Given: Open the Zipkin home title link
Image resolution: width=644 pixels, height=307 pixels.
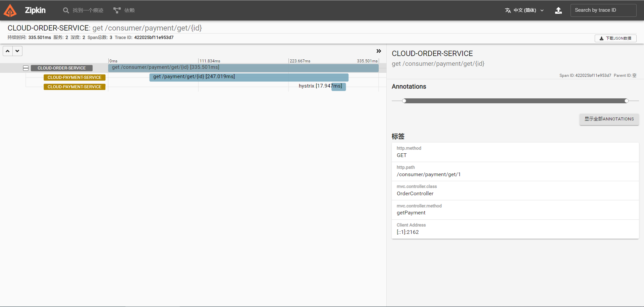Looking at the screenshot, I should tap(35, 10).
